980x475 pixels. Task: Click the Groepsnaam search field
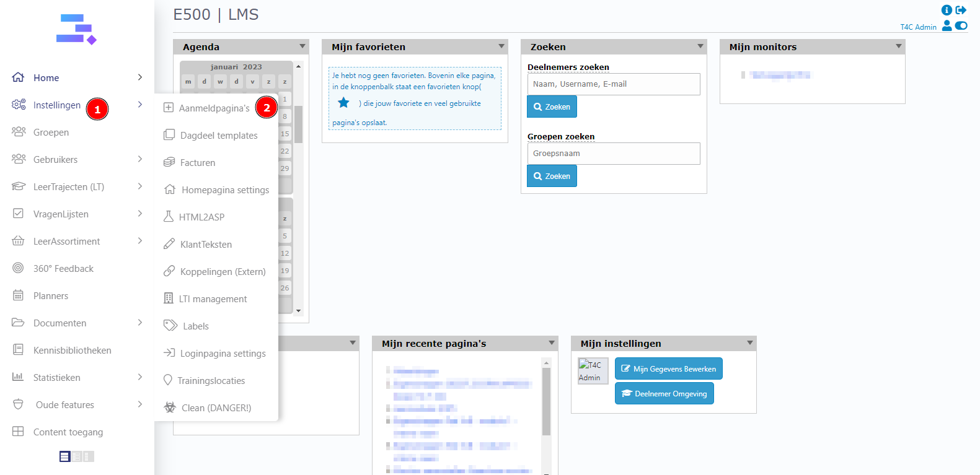point(613,154)
